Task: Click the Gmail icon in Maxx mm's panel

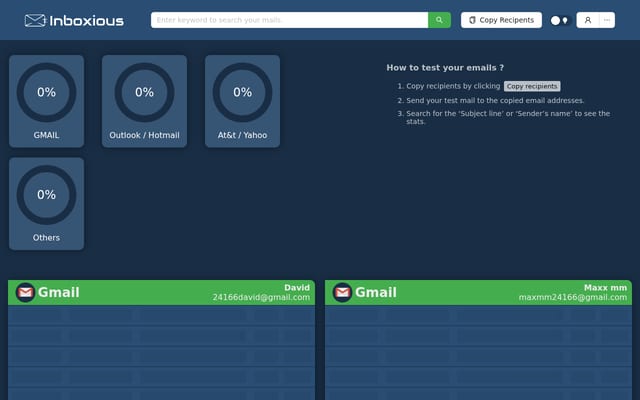Action: click(342, 292)
